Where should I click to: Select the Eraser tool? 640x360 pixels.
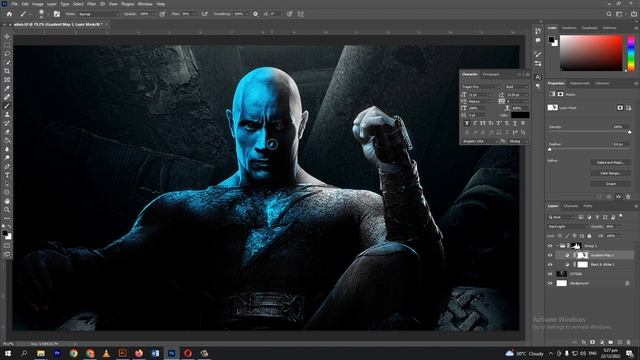pyautogui.click(x=7, y=132)
